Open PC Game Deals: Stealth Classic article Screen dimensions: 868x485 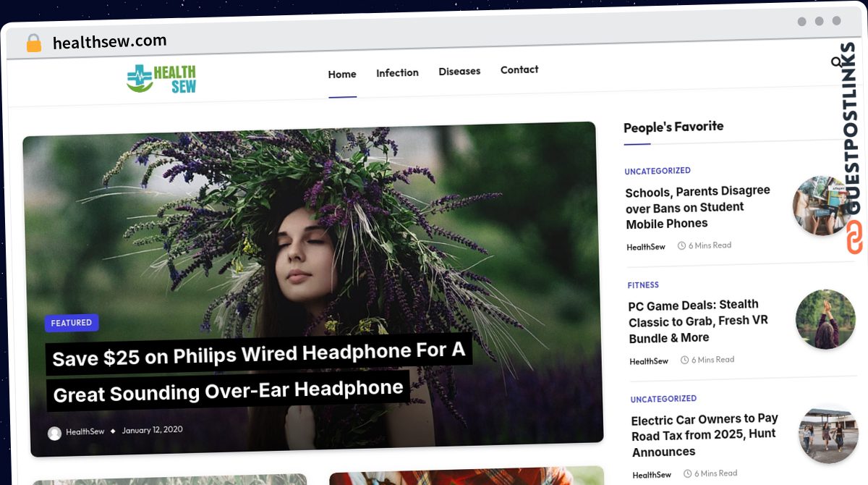coord(699,321)
